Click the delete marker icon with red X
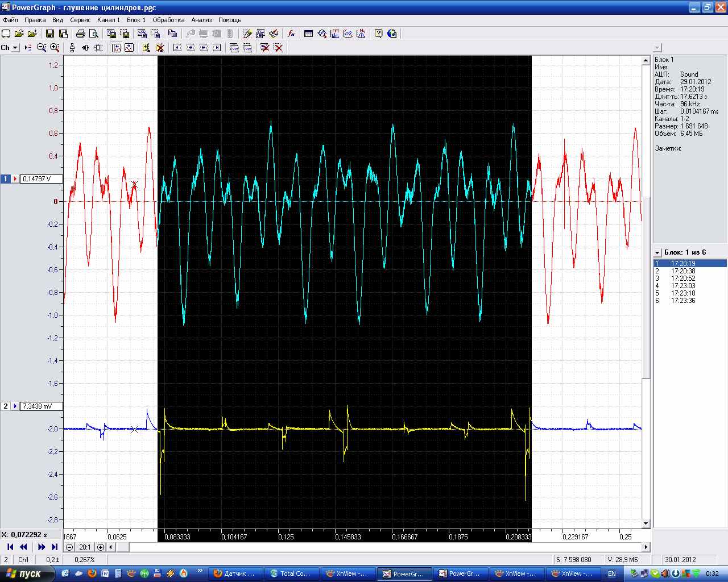 [160, 48]
